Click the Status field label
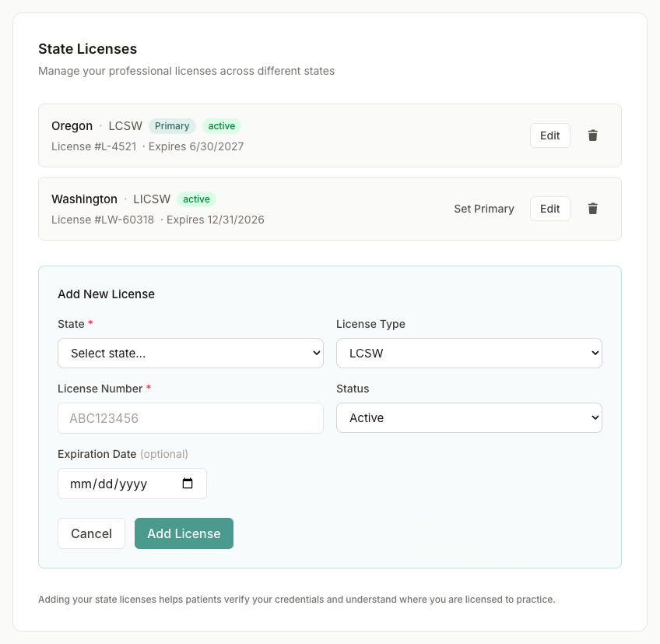 tap(353, 389)
